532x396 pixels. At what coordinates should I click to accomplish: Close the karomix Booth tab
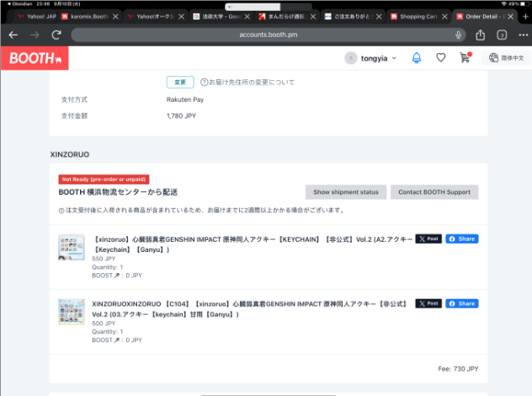pyautogui.click(x=115, y=16)
